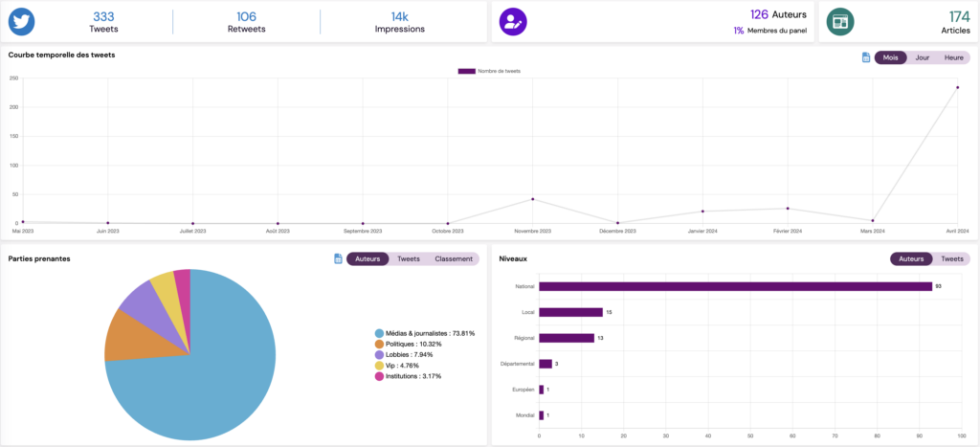Click the Lobbies legend entry
The width and height of the screenshot is (980, 447).
416,354
